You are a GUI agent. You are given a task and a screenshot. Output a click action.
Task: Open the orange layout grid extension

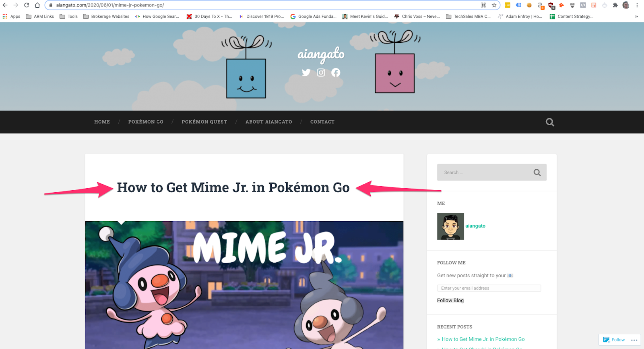coord(594,5)
